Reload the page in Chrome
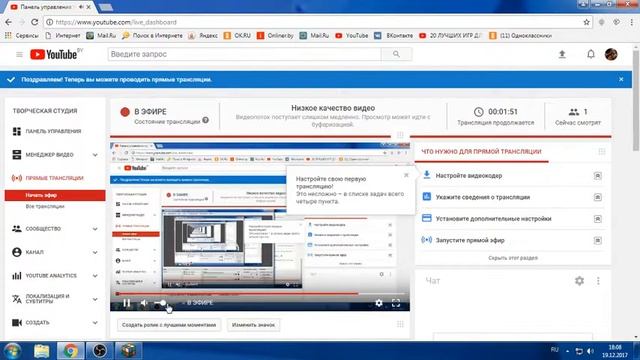This screenshot has width=640, height=360. 35,22
